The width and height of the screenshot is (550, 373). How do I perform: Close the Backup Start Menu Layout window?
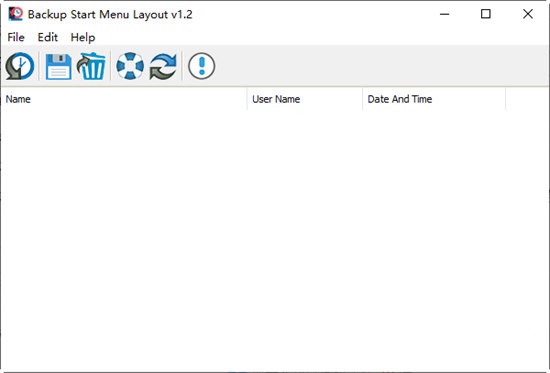tap(528, 14)
